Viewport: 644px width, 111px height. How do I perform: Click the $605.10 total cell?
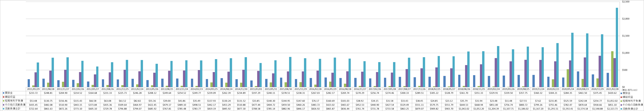coord(93,109)
